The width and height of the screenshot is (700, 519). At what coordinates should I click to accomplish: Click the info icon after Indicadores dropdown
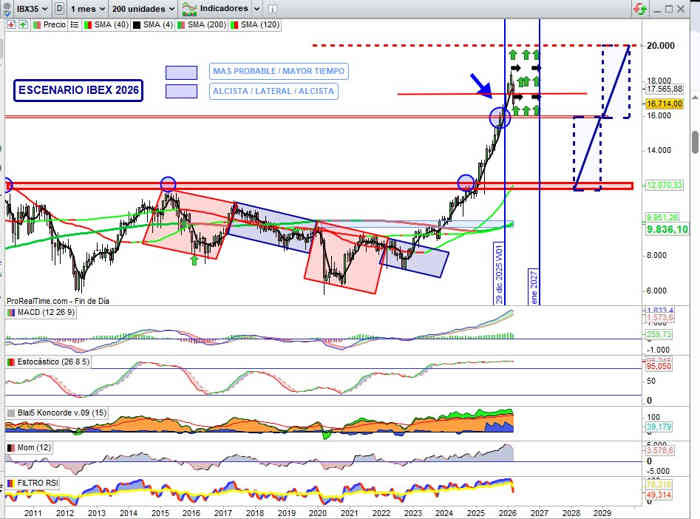click(x=273, y=7)
